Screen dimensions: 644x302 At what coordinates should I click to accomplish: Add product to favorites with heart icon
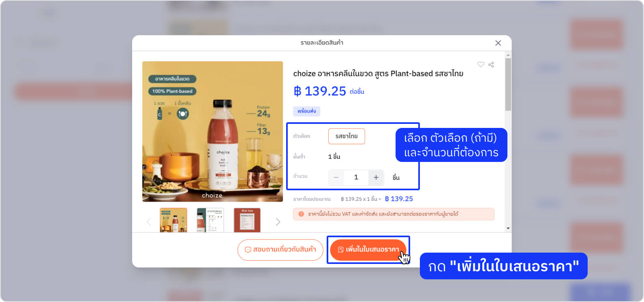[481, 64]
